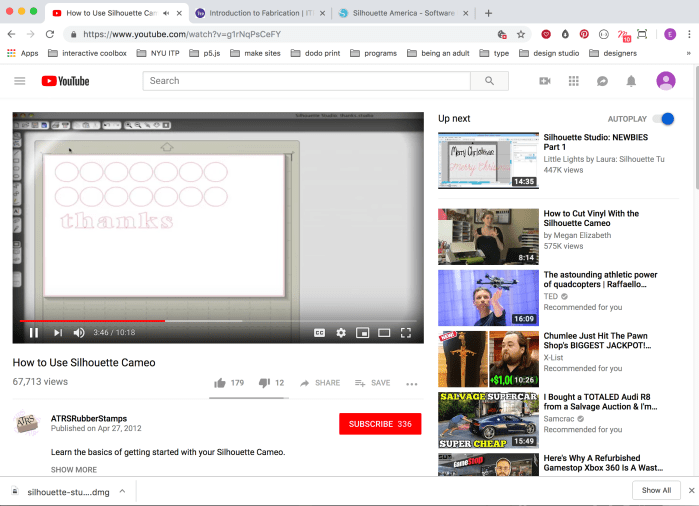Viewport: 699px width, 506px height.
Task: Open the Pinterest extension icon
Action: 584,34
